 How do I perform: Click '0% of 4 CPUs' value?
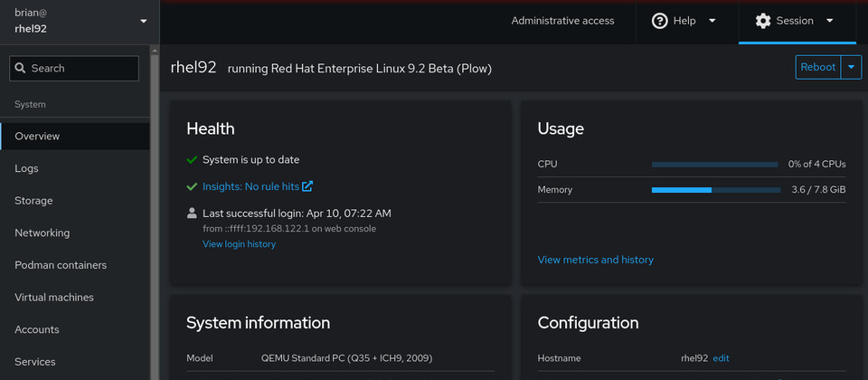point(817,165)
